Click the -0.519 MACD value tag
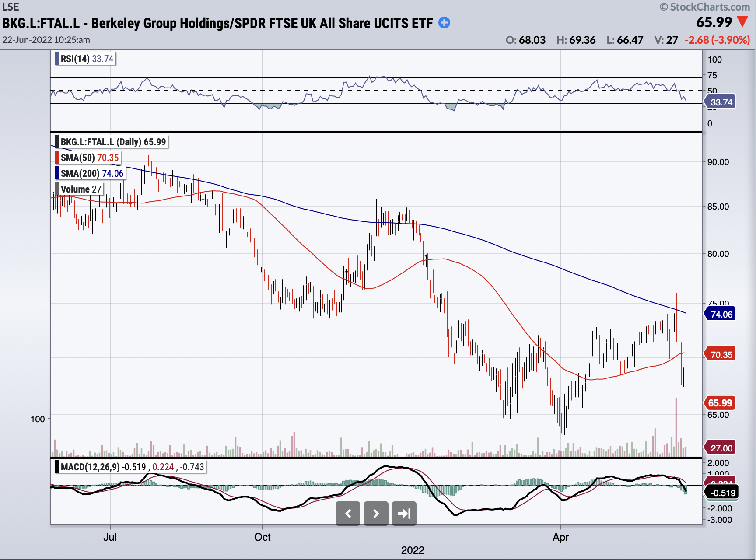 pyautogui.click(x=721, y=493)
